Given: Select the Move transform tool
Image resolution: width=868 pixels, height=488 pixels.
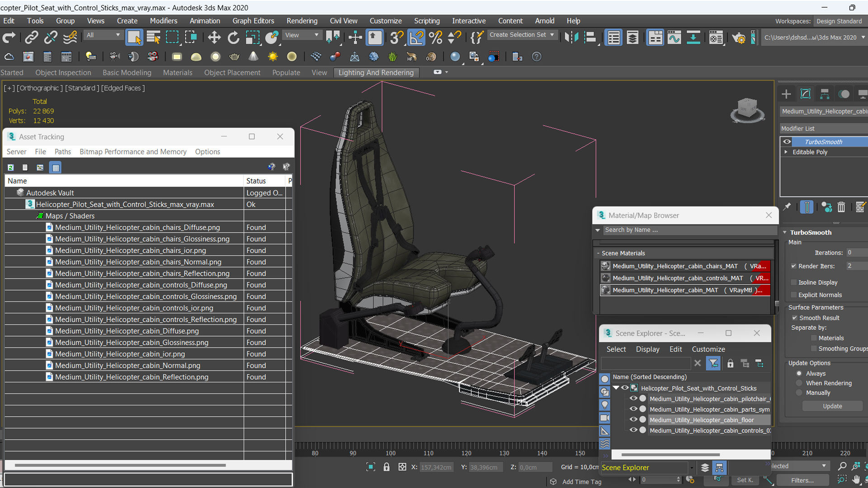Looking at the screenshot, I should click(214, 38).
